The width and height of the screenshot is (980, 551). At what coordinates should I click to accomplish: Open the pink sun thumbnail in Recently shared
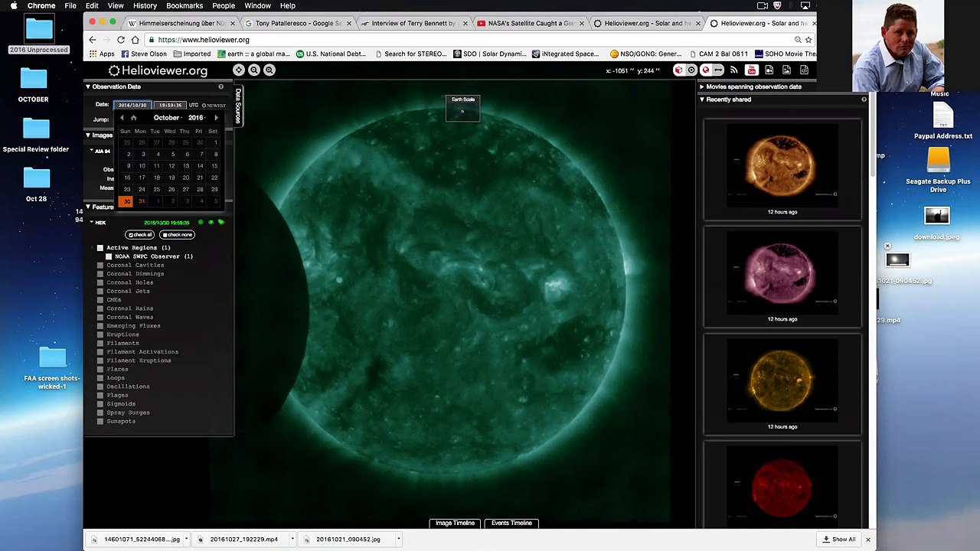pos(782,274)
